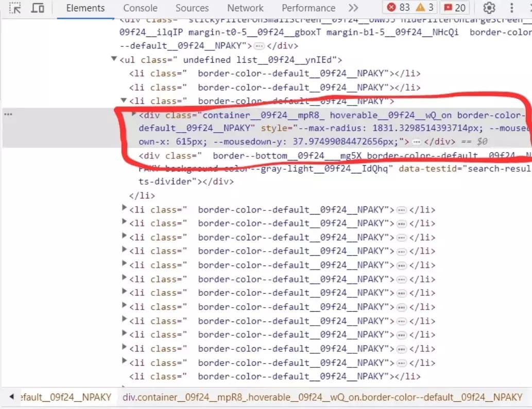
Task: Open the customize DevTools three-dot menu
Action: click(511, 8)
